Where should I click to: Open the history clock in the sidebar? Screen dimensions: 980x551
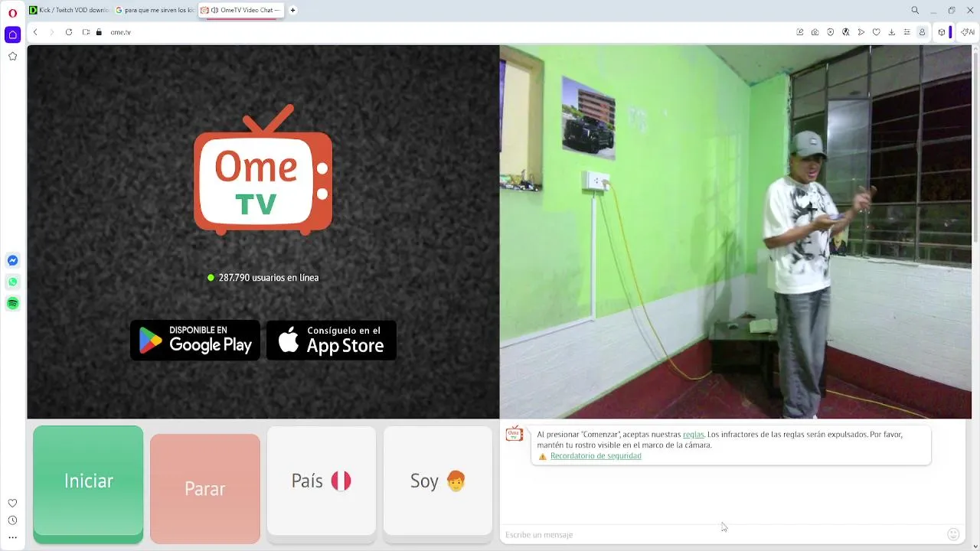pos(12,520)
